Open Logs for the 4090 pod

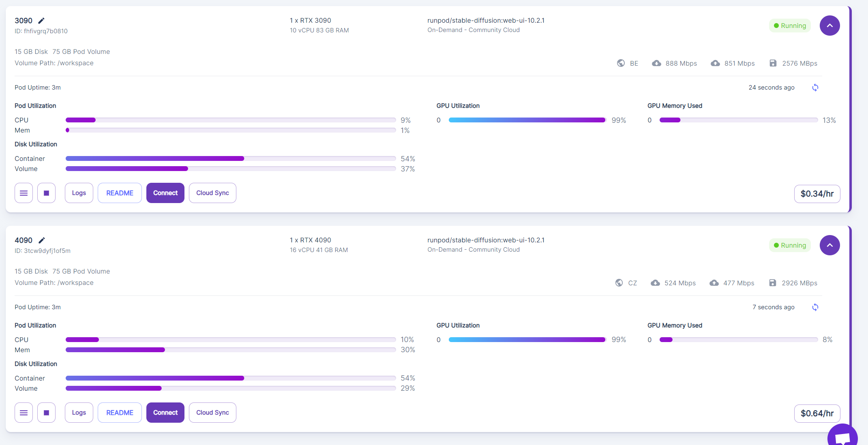(79, 413)
